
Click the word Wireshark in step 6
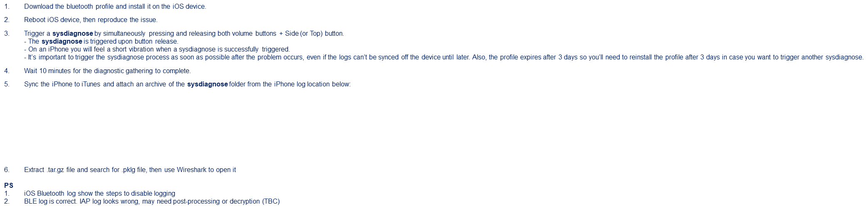tap(191, 170)
